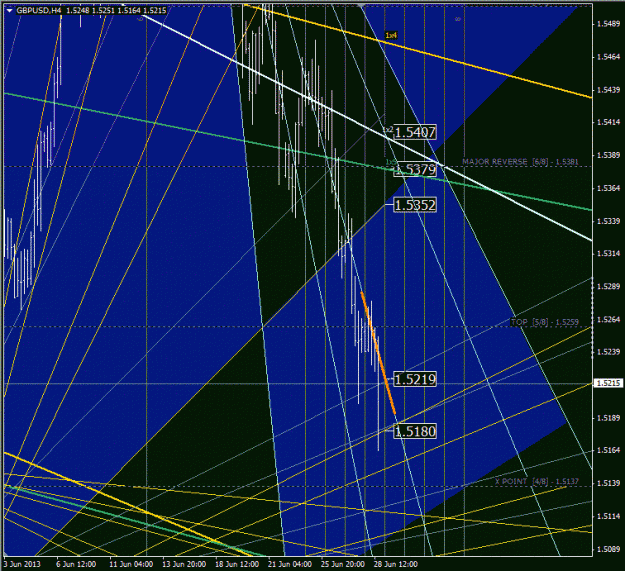Select the thick orange trendline segment
The width and height of the screenshot is (625, 571).
378,353
